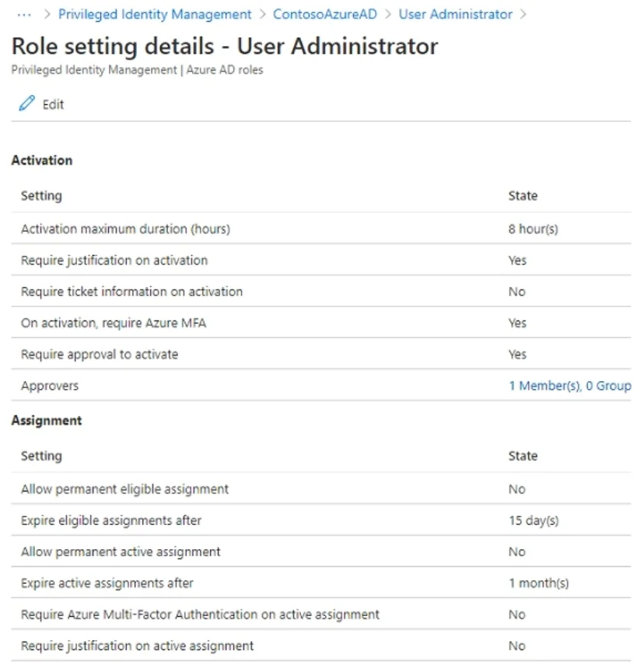
Task: Click the Edit pencil icon
Action: tap(26, 103)
